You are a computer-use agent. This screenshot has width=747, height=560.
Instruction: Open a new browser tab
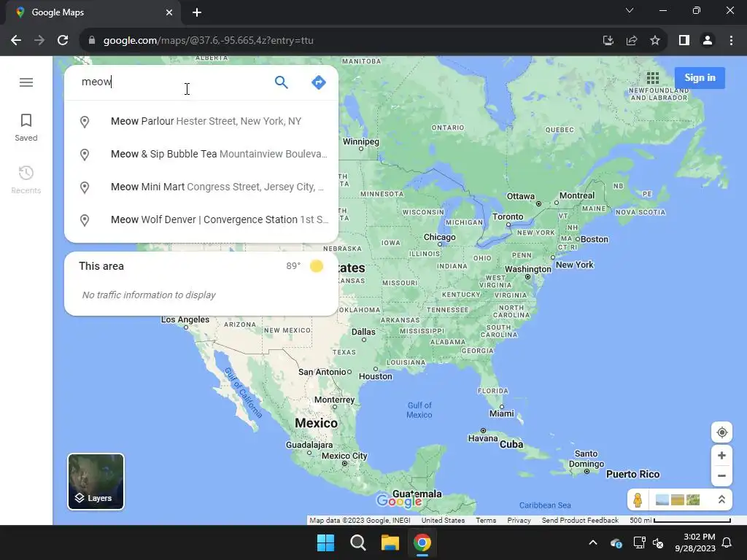(x=197, y=12)
